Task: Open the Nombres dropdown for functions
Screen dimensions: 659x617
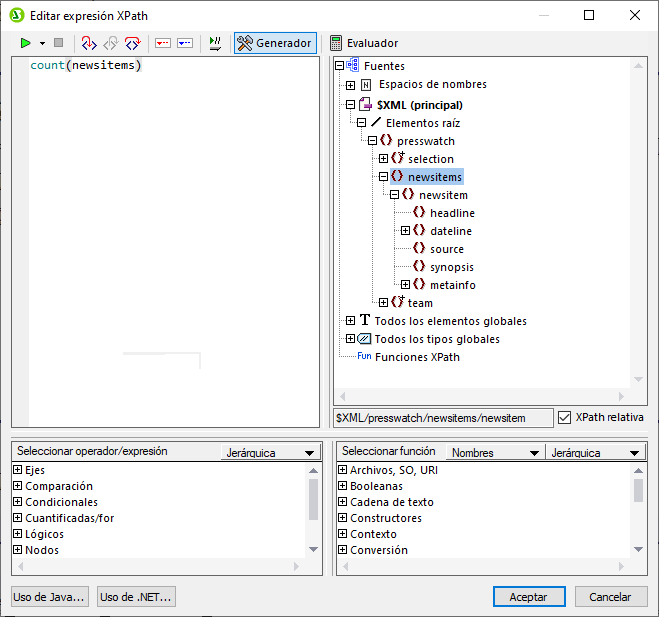Action: (494, 453)
